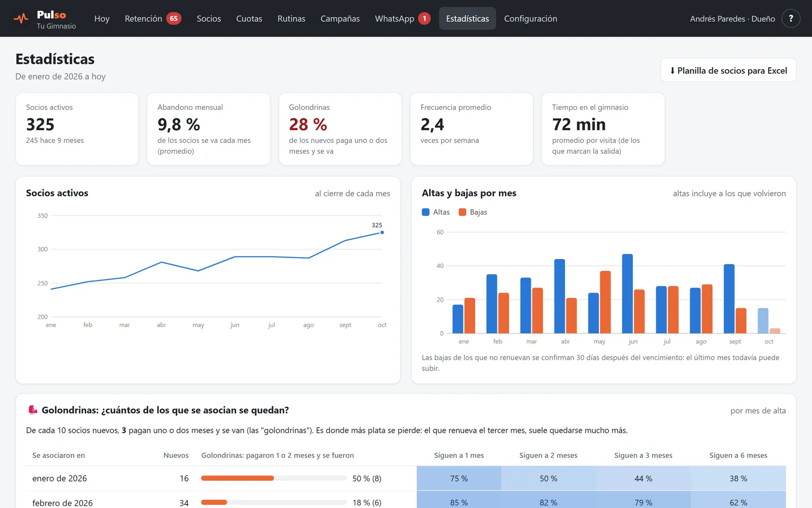812x508 pixels.
Task: Click the Nuevos column header
Action: pyautogui.click(x=176, y=455)
